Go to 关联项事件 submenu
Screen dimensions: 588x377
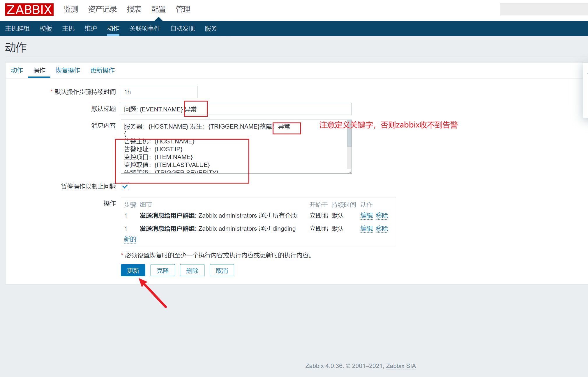(145, 29)
